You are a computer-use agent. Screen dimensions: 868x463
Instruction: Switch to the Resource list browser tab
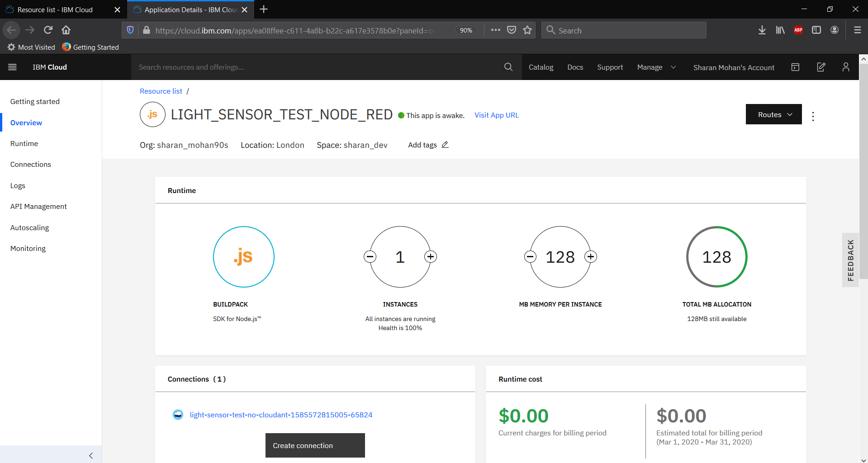point(54,9)
